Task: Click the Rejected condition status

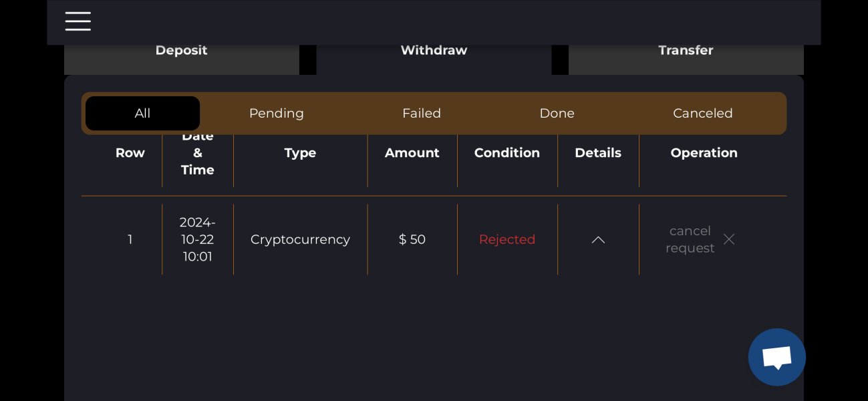Action: 507,239
